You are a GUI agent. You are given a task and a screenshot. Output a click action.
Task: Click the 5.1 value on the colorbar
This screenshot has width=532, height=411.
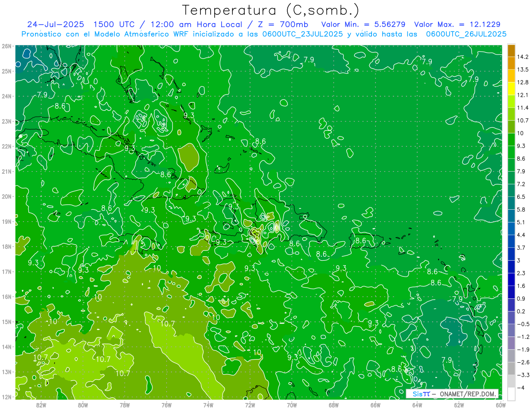click(521, 222)
